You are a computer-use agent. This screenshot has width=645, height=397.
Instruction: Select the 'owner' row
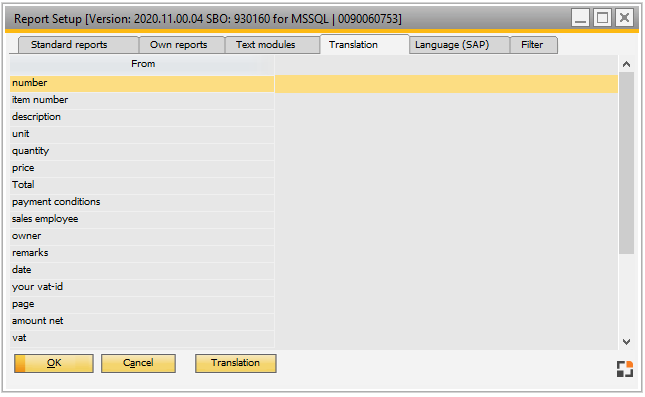(x=142, y=237)
